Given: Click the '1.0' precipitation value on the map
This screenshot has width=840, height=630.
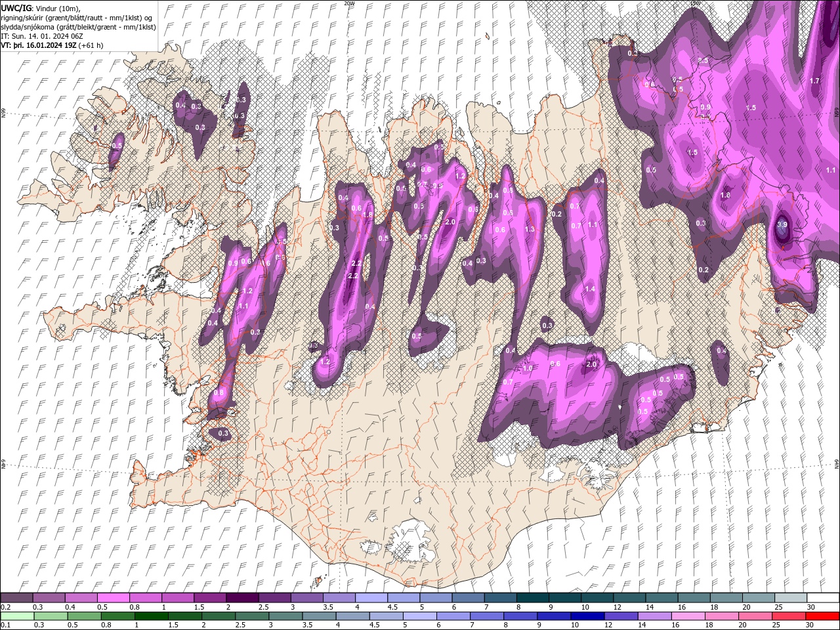Looking at the screenshot, I should coord(528,368).
